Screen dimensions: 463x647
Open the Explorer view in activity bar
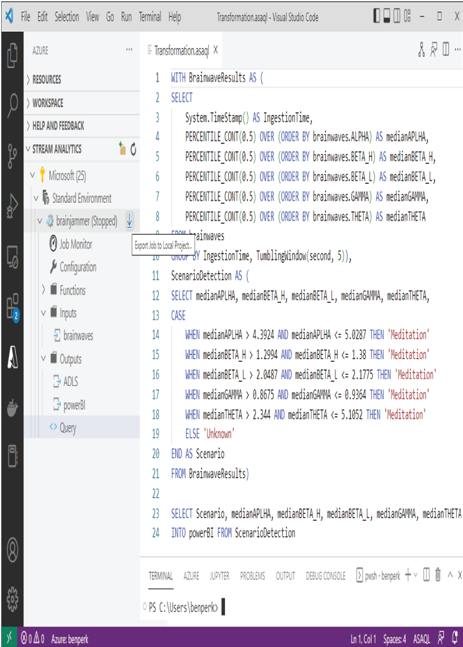(x=12, y=55)
